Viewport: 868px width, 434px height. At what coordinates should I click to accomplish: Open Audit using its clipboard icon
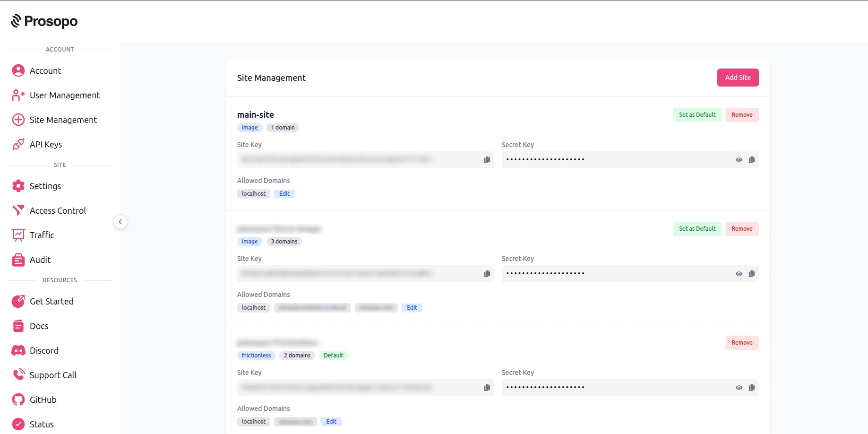click(18, 260)
